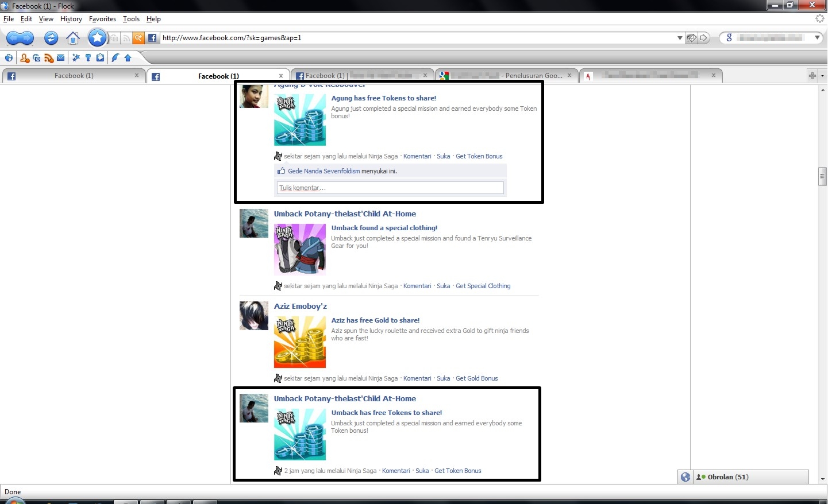
Task: Click the media stream camera icon in address bar
Action: [115, 38]
